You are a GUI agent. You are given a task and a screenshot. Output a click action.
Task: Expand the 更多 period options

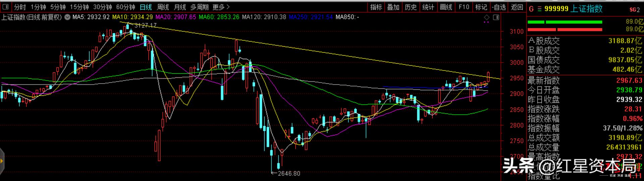pos(221,7)
